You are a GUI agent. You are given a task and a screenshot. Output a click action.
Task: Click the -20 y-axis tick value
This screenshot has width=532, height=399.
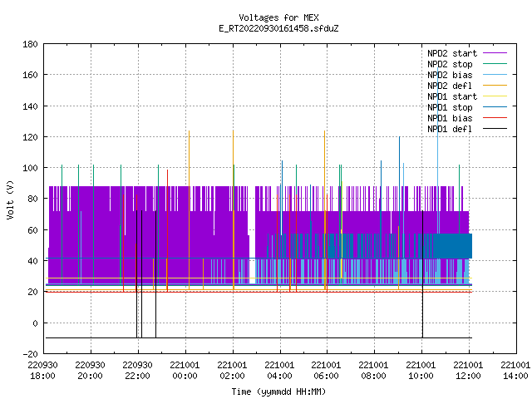point(30,354)
